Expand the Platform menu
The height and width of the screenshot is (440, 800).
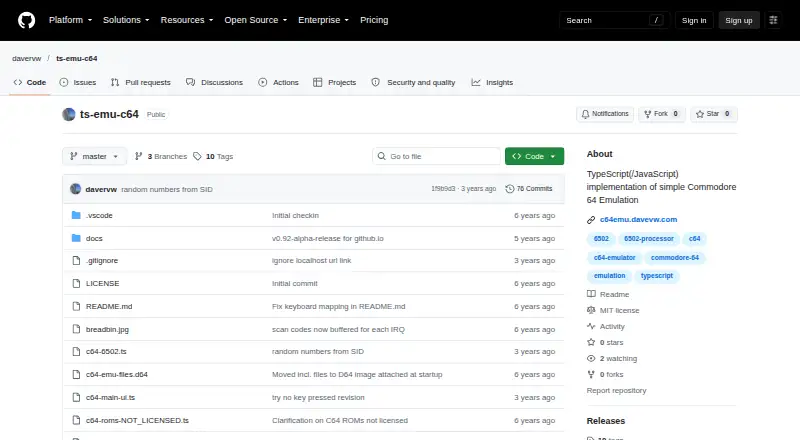tap(70, 20)
